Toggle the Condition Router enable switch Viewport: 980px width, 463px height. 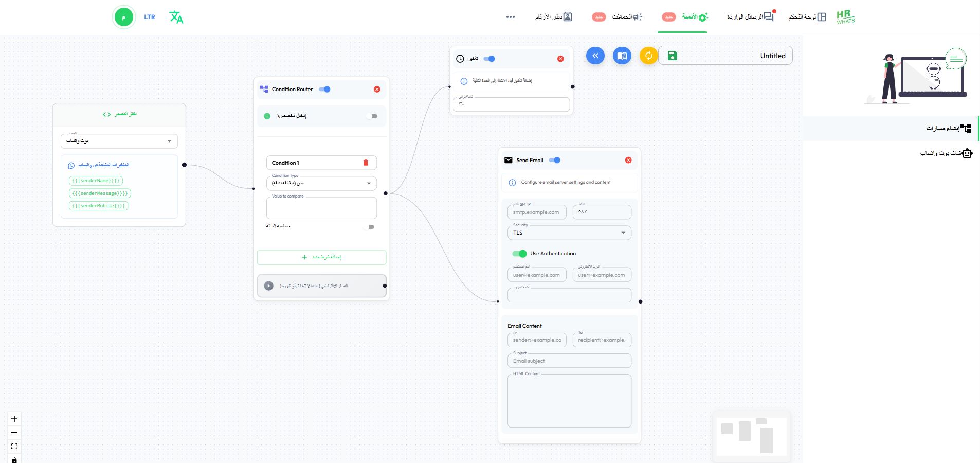point(324,90)
